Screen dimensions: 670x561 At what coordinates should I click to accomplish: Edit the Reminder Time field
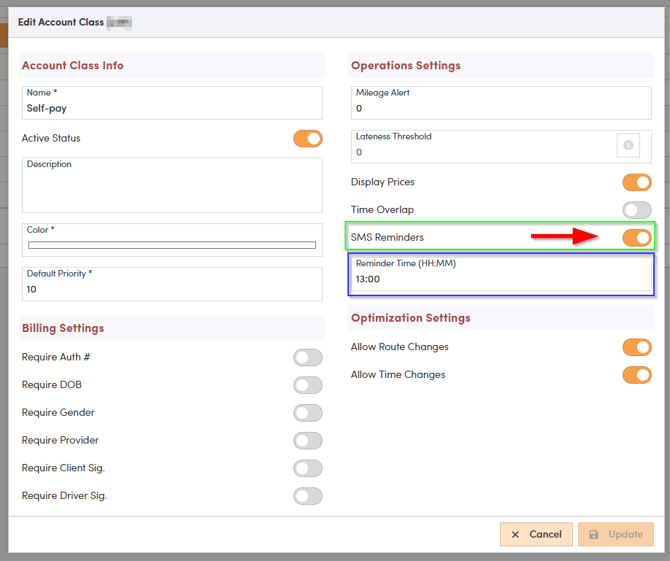pos(500,279)
